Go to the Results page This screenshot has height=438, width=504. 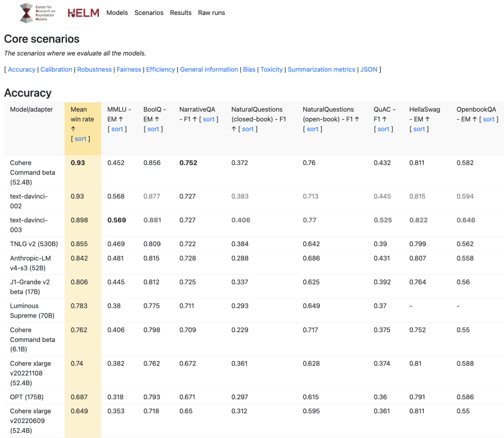pyautogui.click(x=181, y=13)
